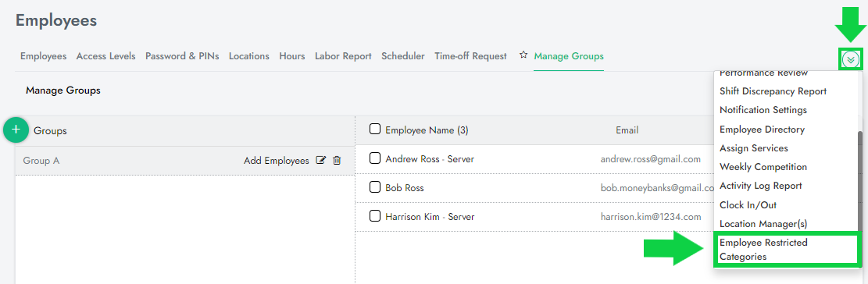Click the name Andrew Ross - Server

point(430,159)
